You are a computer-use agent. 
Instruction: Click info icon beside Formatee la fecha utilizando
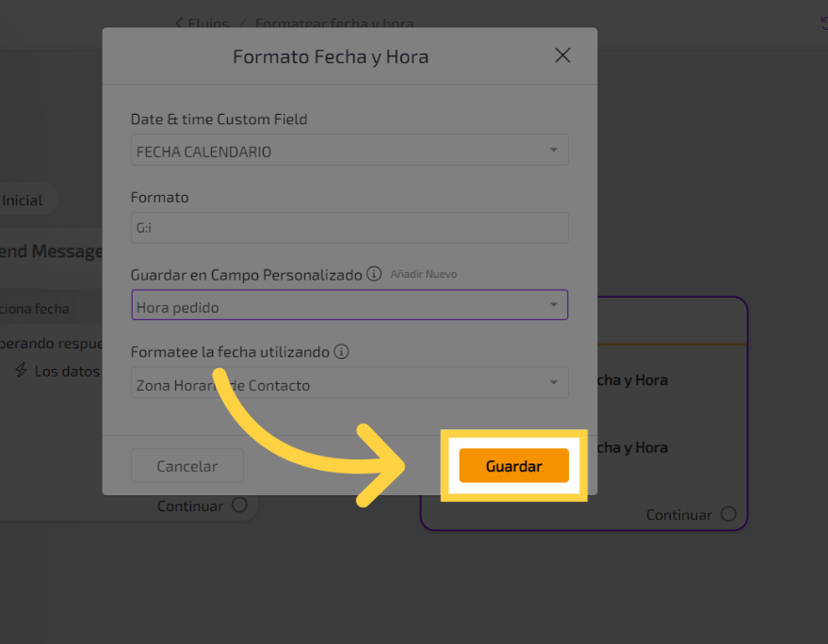pos(342,352)
